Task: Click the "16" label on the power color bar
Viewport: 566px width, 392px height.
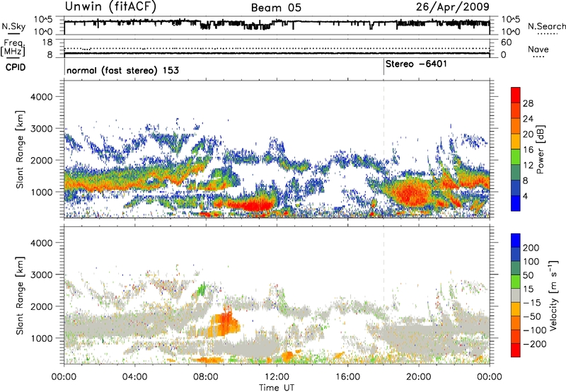Action: 528,150
